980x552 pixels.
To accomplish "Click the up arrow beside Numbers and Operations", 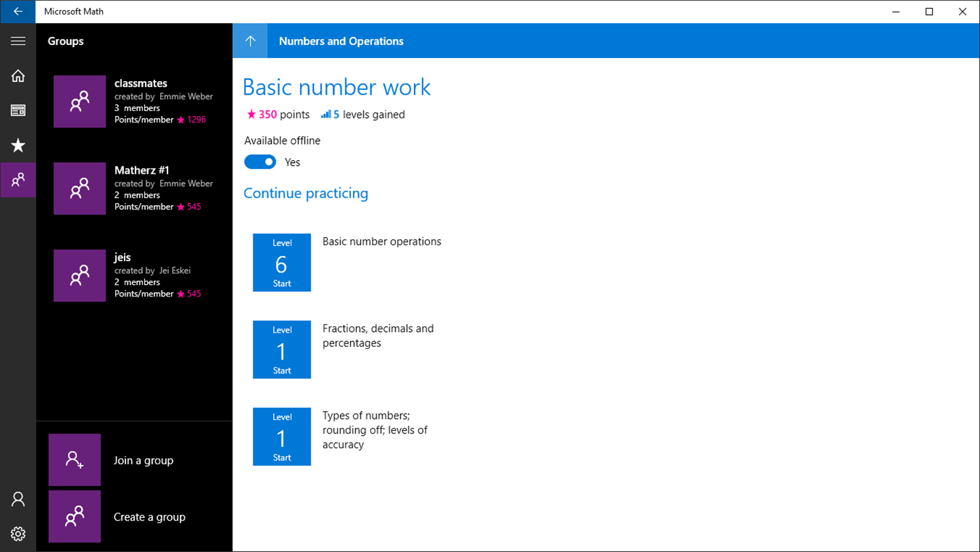I will 250,41.
